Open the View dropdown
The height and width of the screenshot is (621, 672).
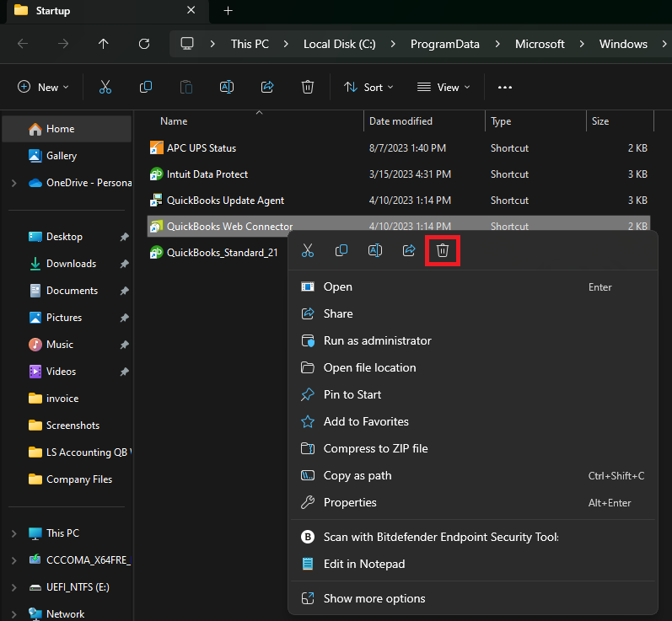pos(444,87)
